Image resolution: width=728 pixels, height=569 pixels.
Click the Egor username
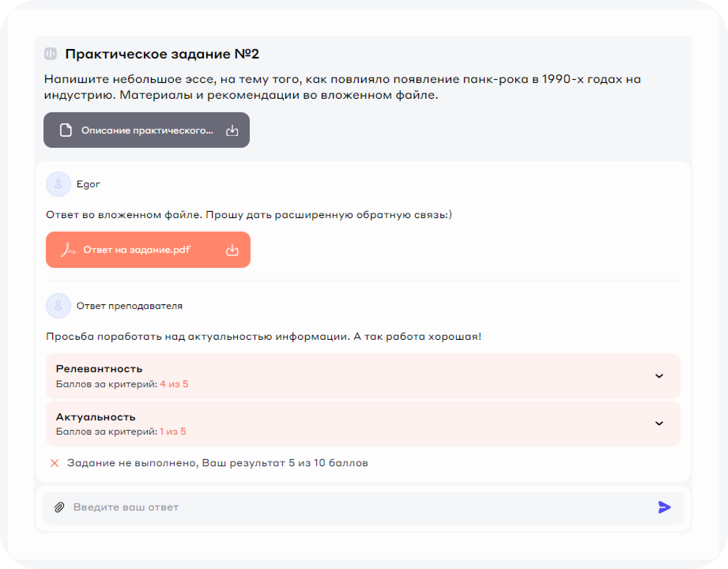click(88, 184)
